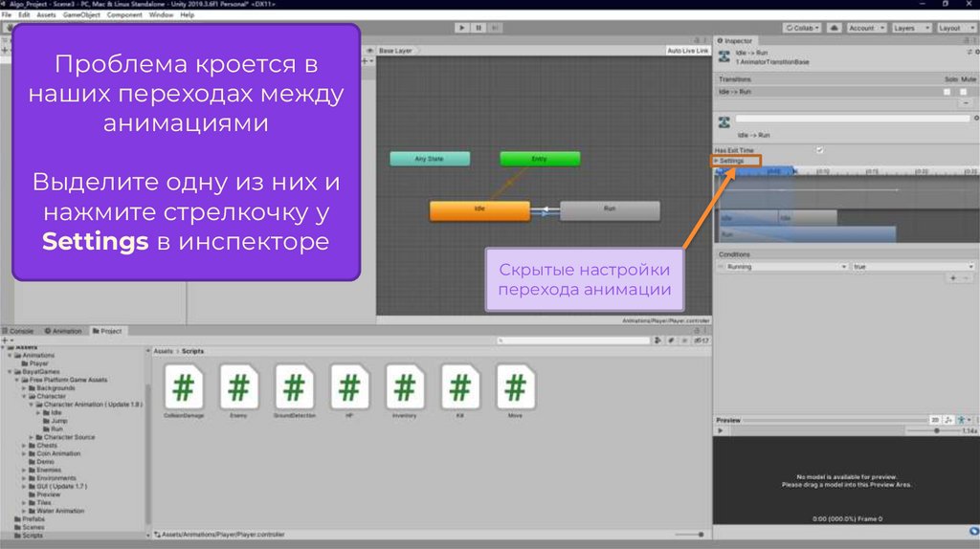The image size is (980, 549).
Task: Toggle the eye icon in Animator layer bar
Action: (x=369, y=51)
